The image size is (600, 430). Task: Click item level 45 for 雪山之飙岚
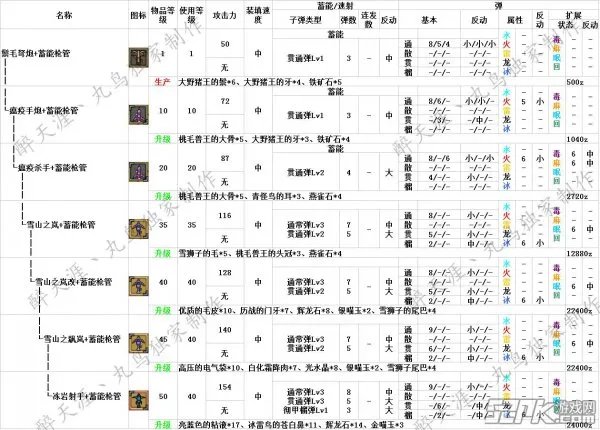click(163, 339)
